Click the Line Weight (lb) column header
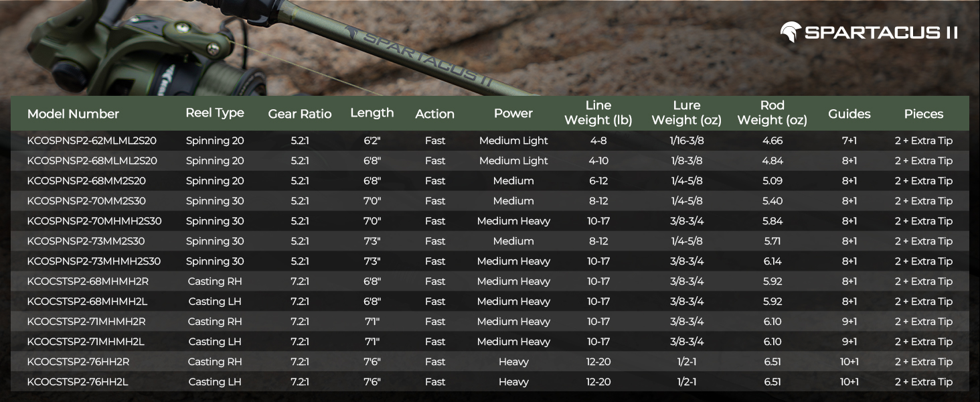 tap(598, 113)
